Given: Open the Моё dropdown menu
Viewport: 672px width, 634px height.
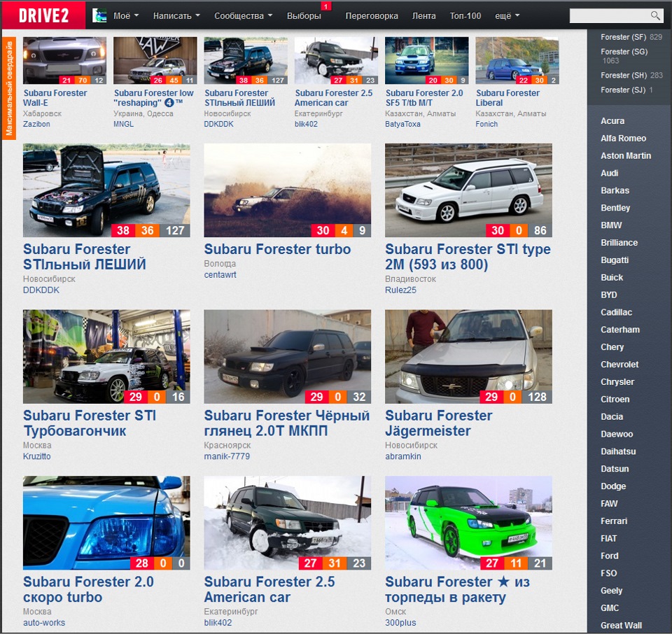Looking at the screenshot, I should point(126,16).
